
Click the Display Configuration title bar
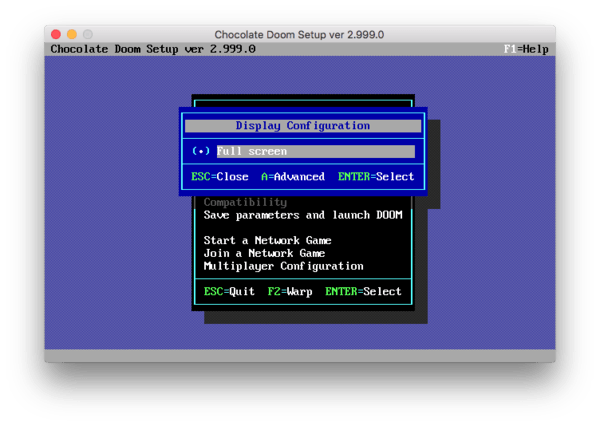click(x=303, y=126)
